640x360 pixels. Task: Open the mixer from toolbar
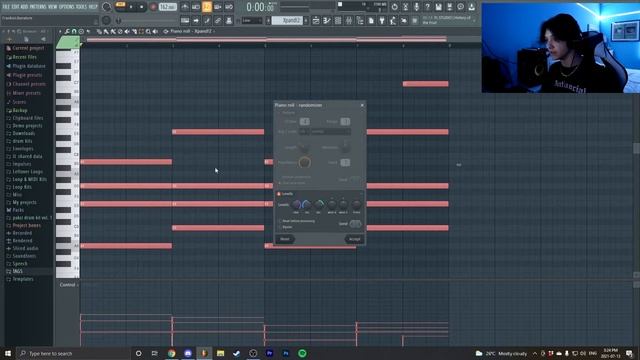click(349, 20)
